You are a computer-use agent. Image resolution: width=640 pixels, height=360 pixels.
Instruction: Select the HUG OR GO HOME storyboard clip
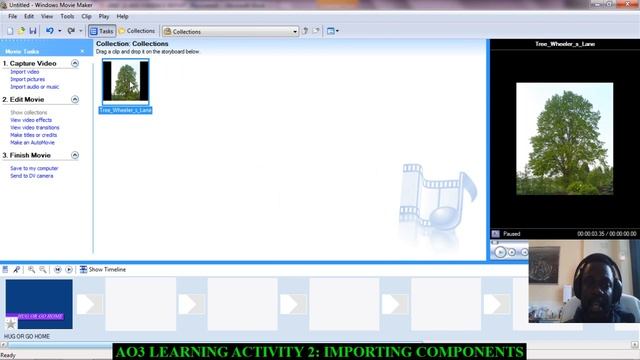pos(39,304)
